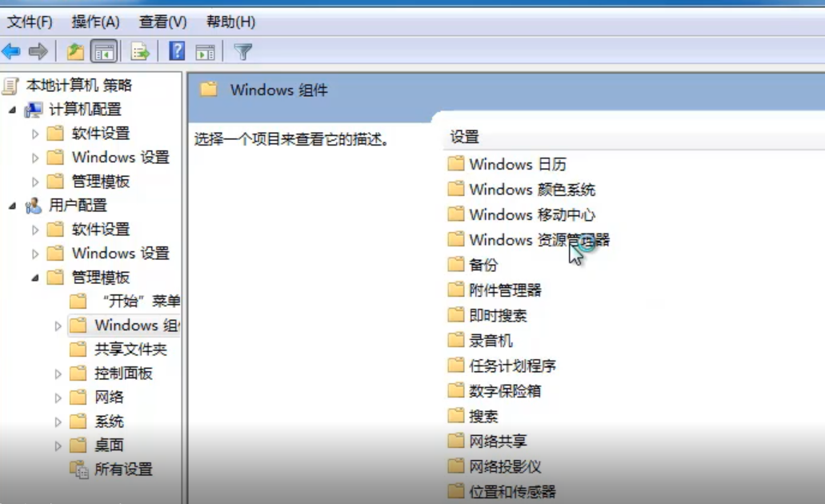825x504 pixels.
Task: Open the 查看(V) menu
Action: pyautogui.click(x=162, y=22)
